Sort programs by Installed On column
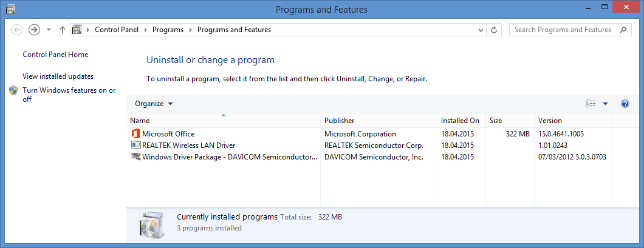Viewport: 644px width, 248px height. [460, 121]
